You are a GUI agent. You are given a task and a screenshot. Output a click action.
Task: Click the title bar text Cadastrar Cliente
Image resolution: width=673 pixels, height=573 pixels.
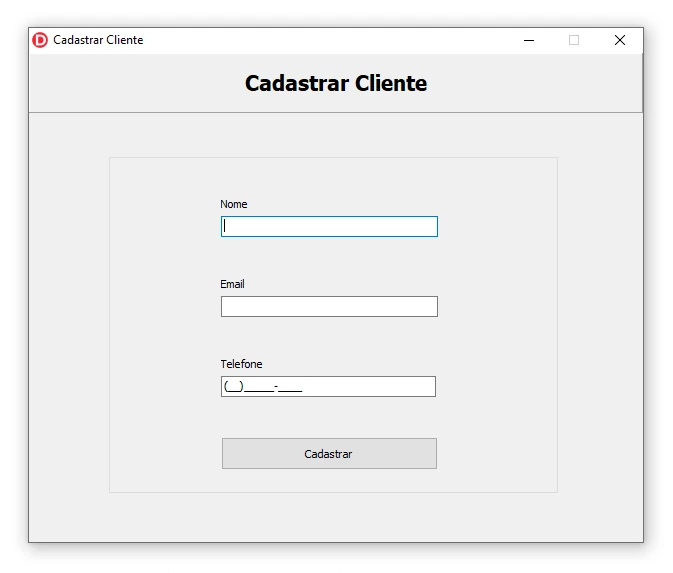98,40
